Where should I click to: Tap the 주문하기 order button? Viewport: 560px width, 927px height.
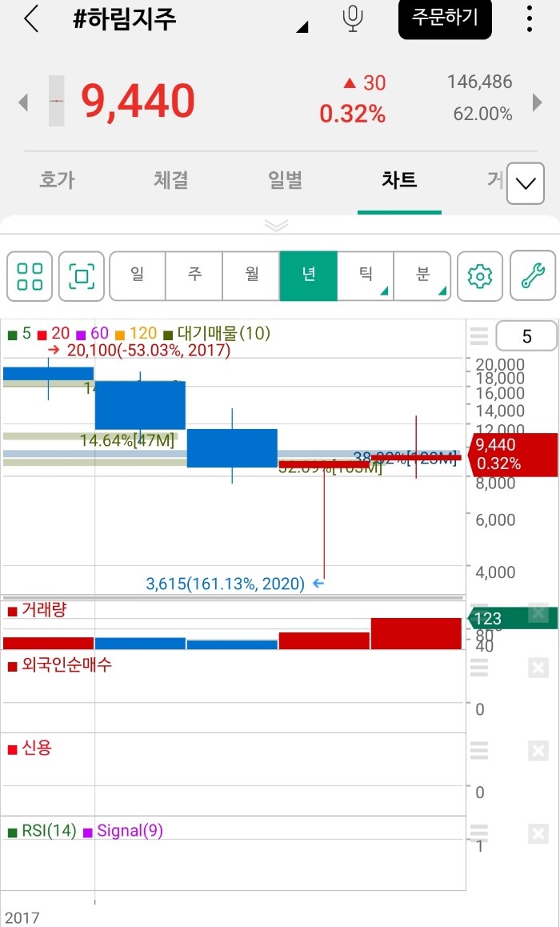click(x=445, y=19)
